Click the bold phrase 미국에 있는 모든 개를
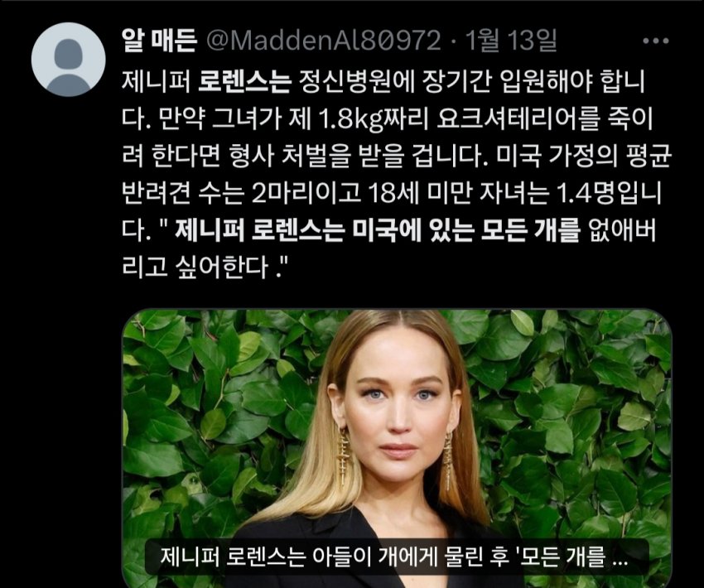704x588 pixels. [466, 230]
